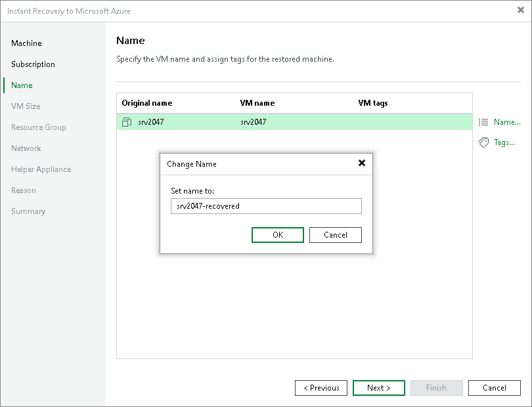Proceed with the Next button
The width and height of the screenshot is (532, 407).
pos(379,388)
